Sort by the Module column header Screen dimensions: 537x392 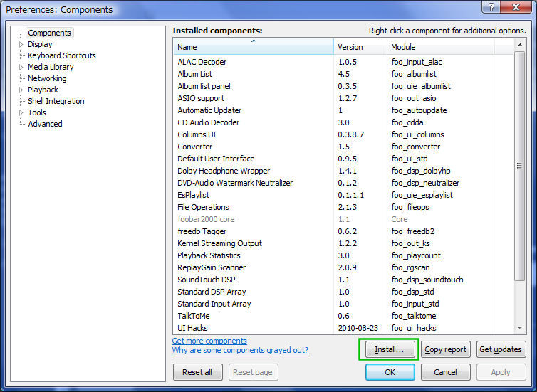pyautogui.click(x=440, y=46)
